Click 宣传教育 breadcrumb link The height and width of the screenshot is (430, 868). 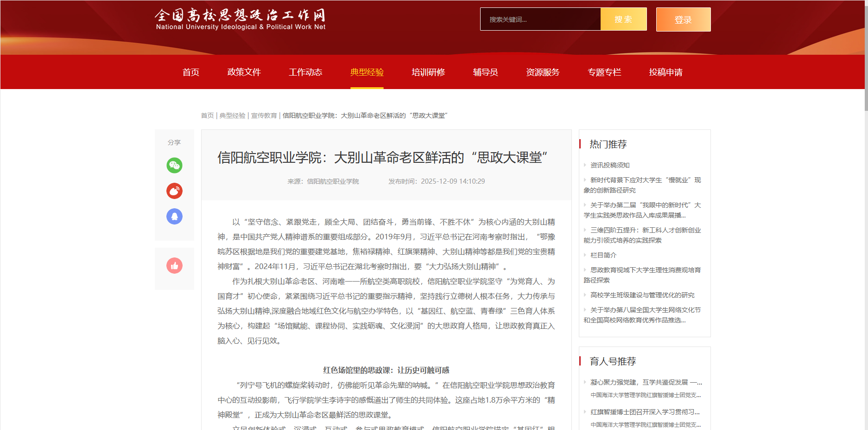point(264,116)
